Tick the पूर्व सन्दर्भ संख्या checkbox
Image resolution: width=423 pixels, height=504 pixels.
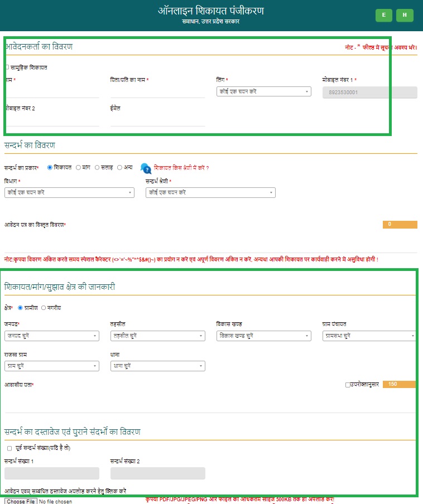click(x=9, y=448)
